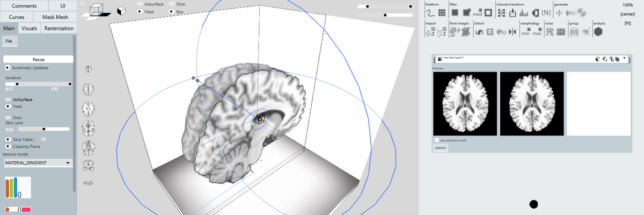Generate with the psi(x) function icon
The height and width of the screenshot is (215, 644).
point(570,13)
